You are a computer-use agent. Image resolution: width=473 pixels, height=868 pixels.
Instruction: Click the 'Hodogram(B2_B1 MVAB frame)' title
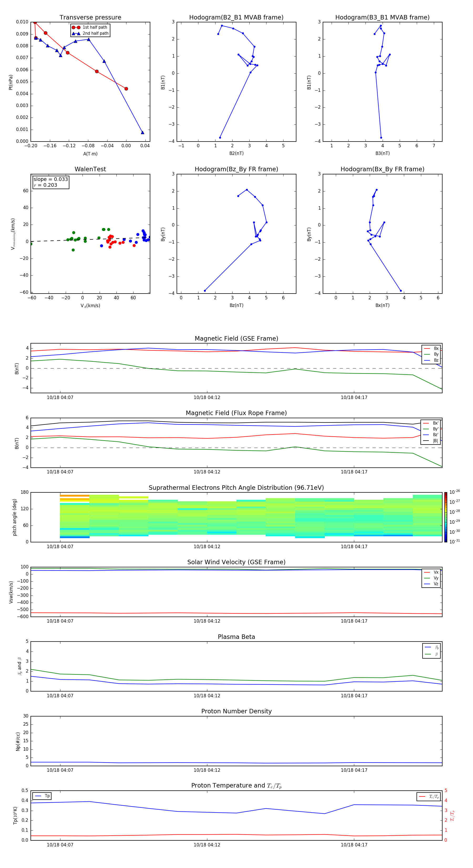(236, 17)
